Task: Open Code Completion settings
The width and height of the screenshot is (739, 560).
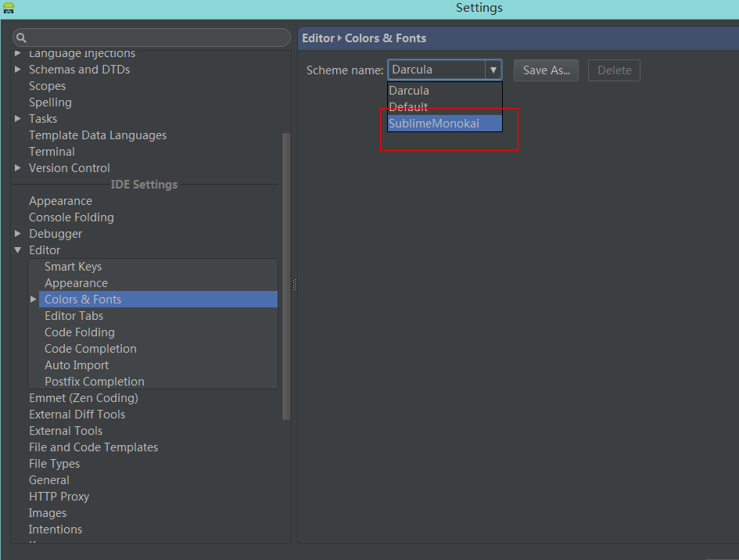Action: point(90,349)
